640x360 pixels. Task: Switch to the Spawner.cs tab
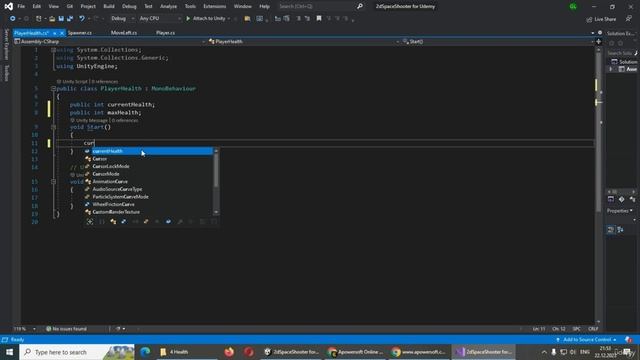click(80, 33)
